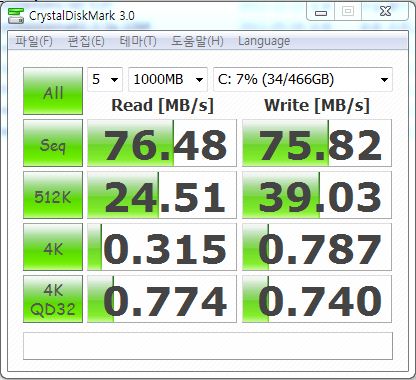Screen dimensions: 416x380
Task: Expand the test count dropdown showing 5
Action: click(x=105, y=79)
